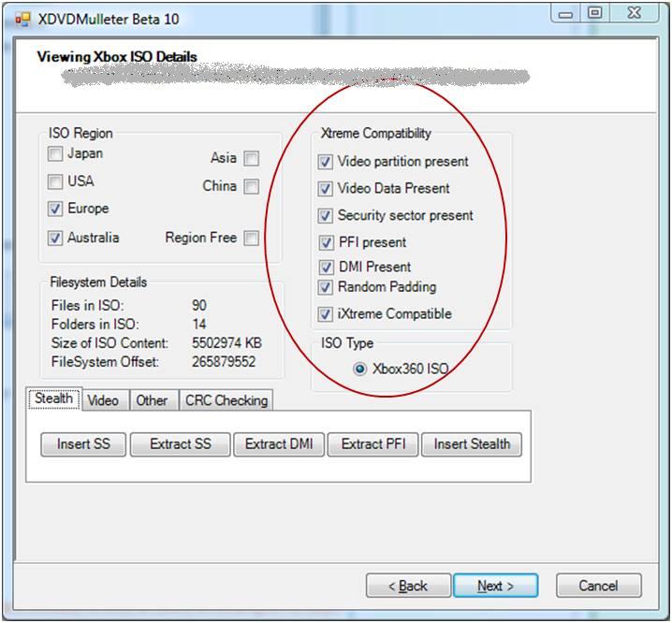Proceed with the Next button
672x623 pixels.
[495, 586]
